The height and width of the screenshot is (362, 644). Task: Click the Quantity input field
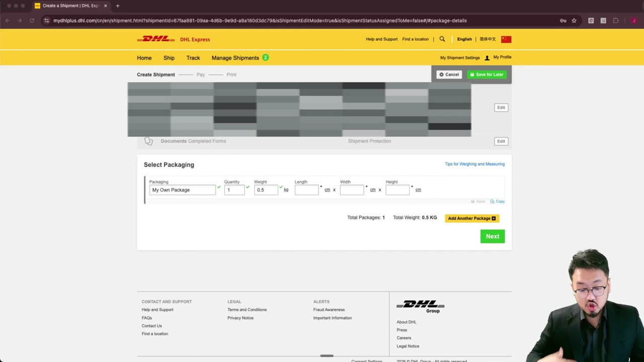click(x=234, y=190)
